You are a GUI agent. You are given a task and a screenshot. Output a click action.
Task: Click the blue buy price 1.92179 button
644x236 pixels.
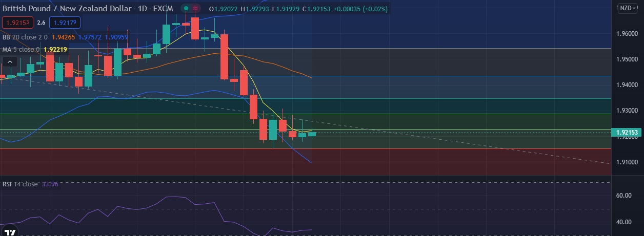tap(65, 23)
